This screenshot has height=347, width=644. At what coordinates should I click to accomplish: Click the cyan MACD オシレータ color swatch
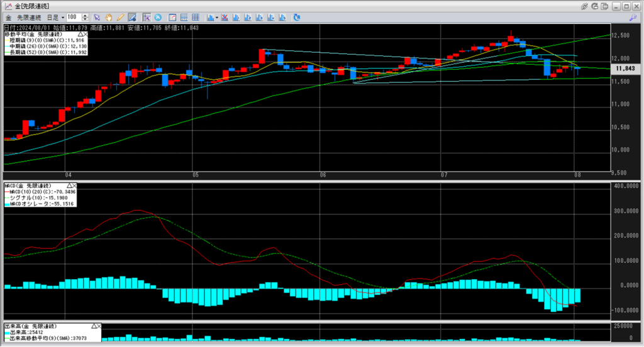[7, 204]
